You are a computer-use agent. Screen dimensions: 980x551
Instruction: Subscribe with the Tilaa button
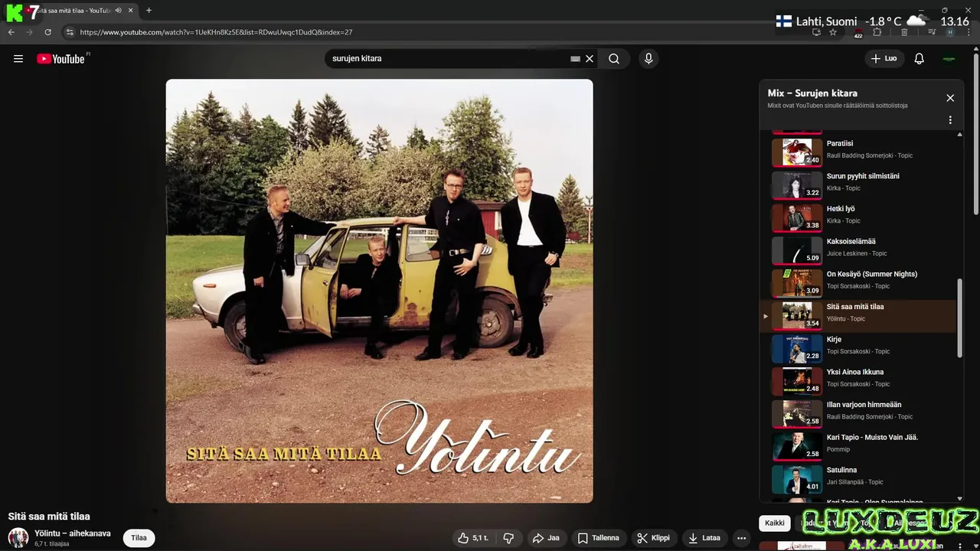pos(139,538)
